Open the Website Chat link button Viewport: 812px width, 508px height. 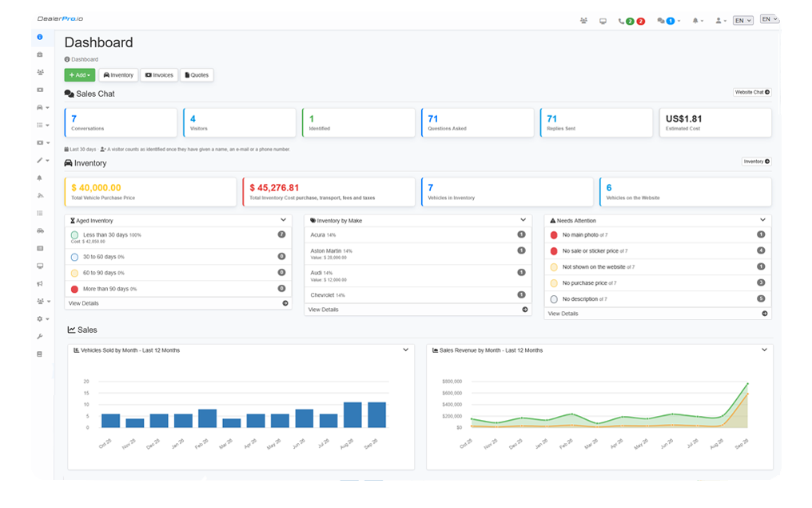click(x=752, y=92)
